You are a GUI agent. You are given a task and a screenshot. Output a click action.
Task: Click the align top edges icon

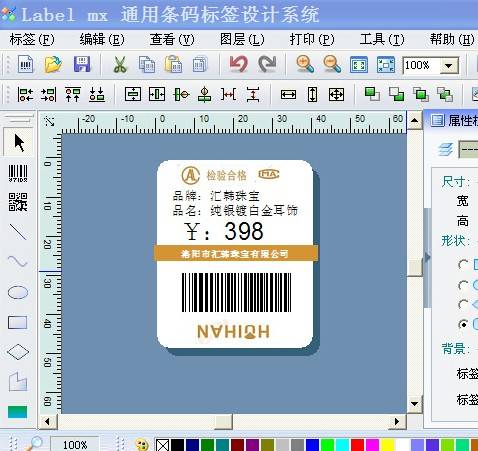point(73,95)
